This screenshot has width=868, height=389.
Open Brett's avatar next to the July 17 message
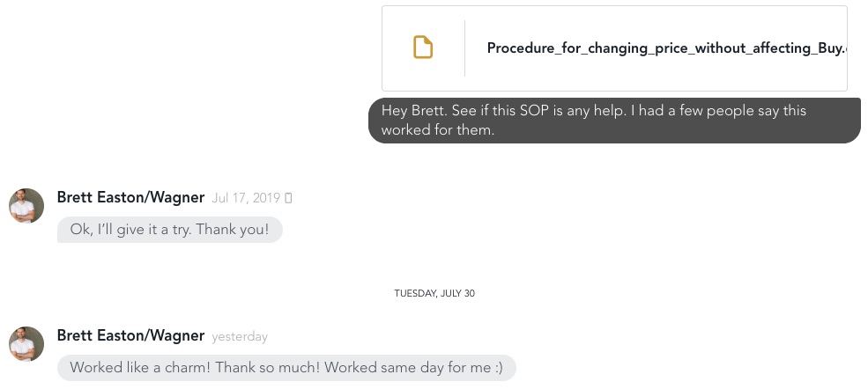pyautogui.click(x=26, y=206)
